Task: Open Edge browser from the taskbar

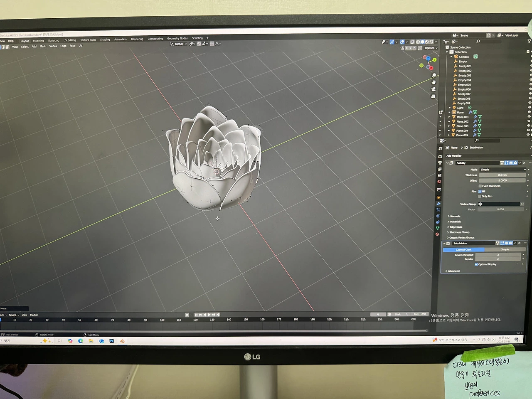Action: [x=81, y=341]
